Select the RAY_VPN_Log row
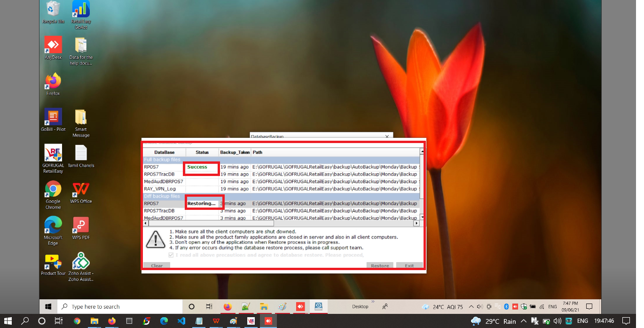644x328 pixels. pyautogui.click(x=281, y=189)
